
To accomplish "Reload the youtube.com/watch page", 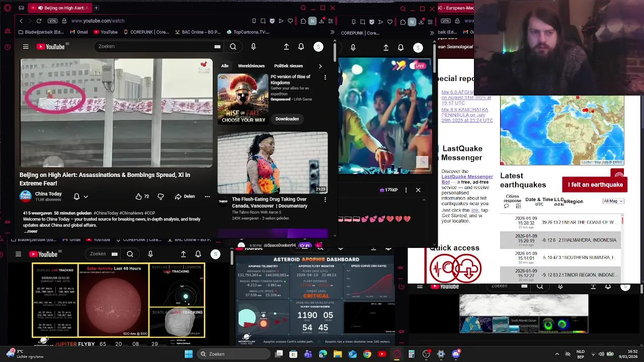I will 39,21.
